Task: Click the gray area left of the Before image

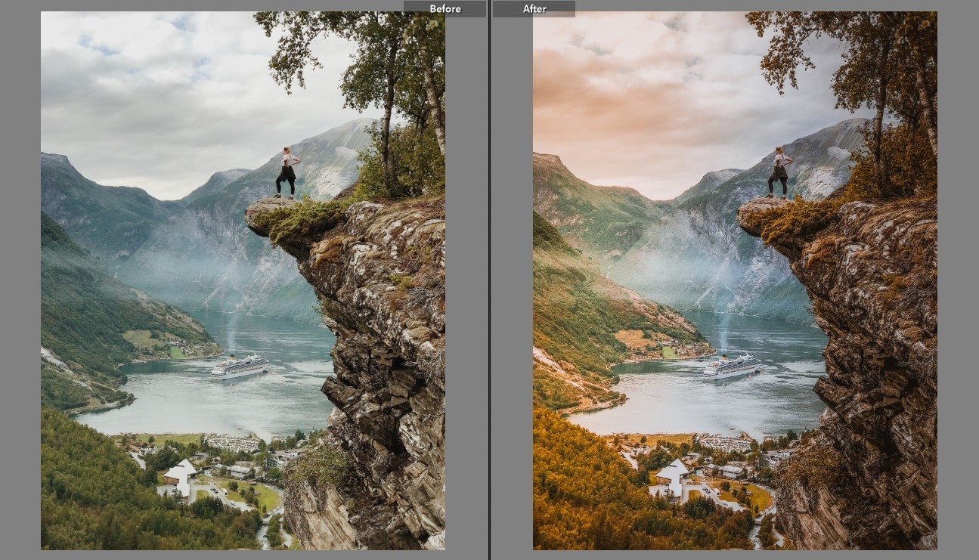Action: pyautogui.click(x=19, y=280)
